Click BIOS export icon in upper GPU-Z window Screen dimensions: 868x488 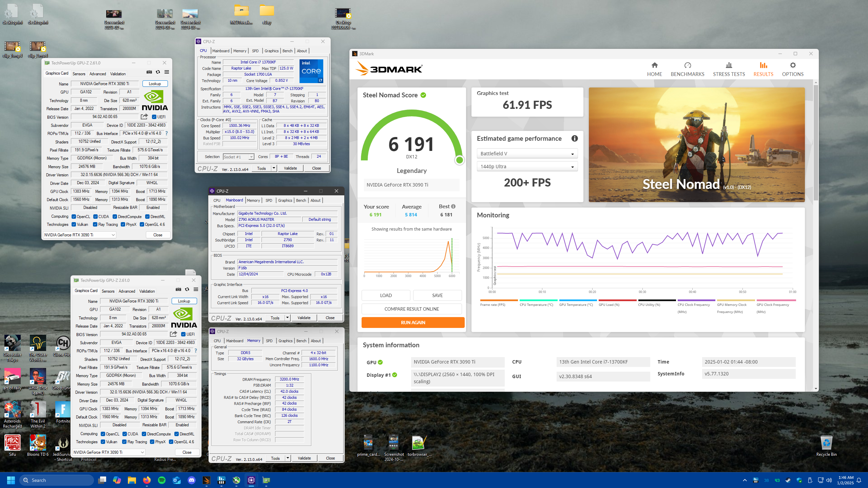pyautogui.click(x=144, y=117)
